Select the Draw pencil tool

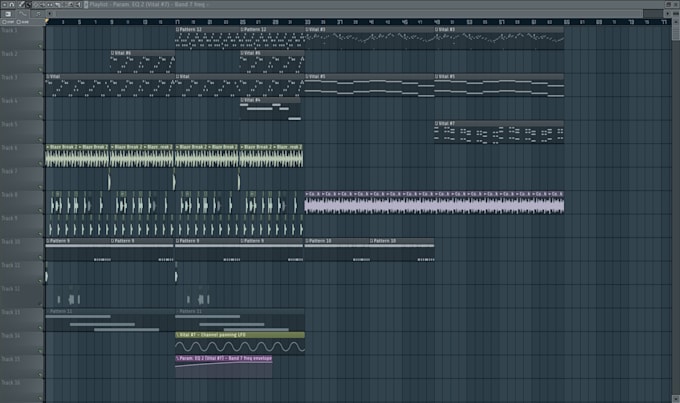[x=20, y=5]
